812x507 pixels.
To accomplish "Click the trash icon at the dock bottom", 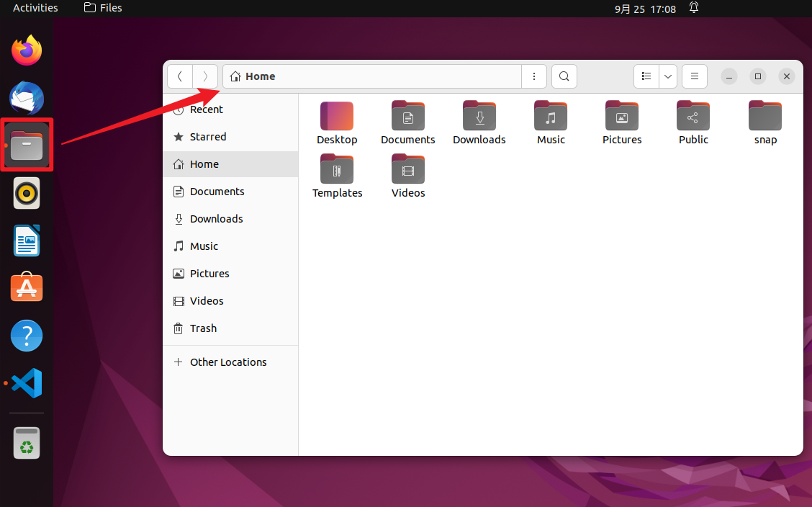I will click(x=26, y=443).
